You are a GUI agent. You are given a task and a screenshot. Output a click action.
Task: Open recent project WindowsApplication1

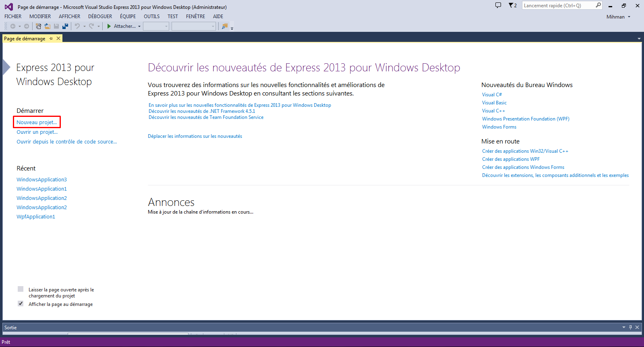click(x=42, y=189)
